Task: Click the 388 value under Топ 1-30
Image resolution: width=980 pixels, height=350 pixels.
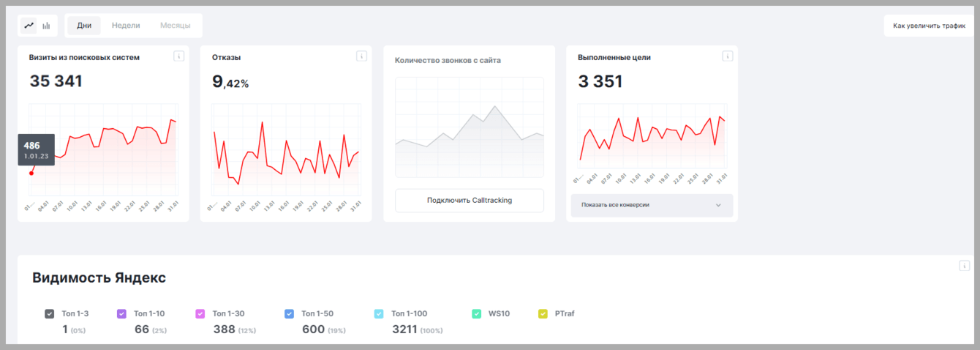Action: 225,329
